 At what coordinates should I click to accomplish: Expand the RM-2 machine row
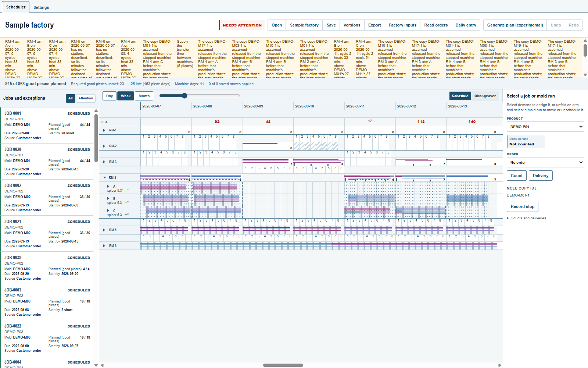click(104, 146)
